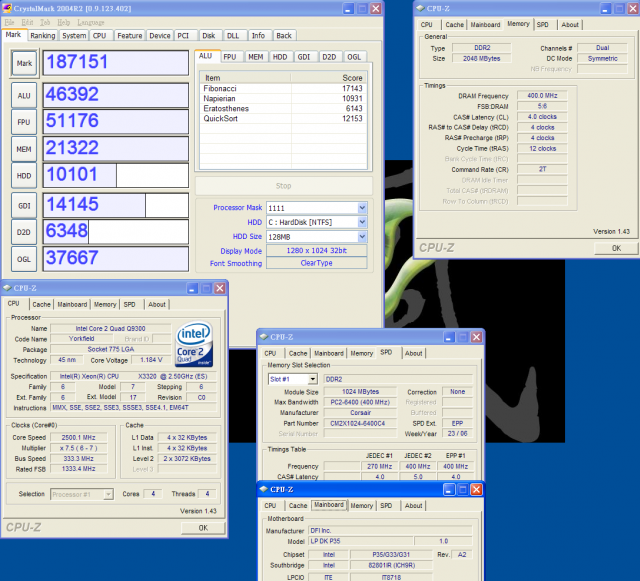640x581 pixels.
Task: Switch to the System tab in CrystalMark
Action: pos(74,36)
